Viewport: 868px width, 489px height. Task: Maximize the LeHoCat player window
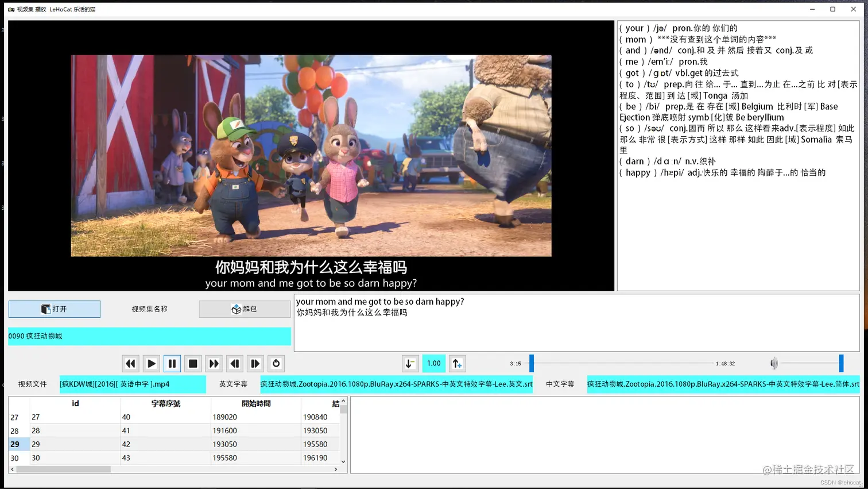pyautogui.click(x=832, y=9)
